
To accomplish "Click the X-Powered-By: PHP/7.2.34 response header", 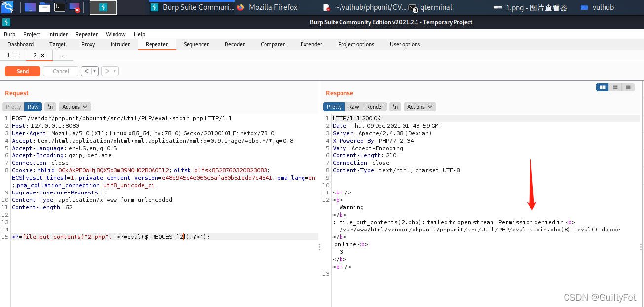I will (x=373, y=141).
